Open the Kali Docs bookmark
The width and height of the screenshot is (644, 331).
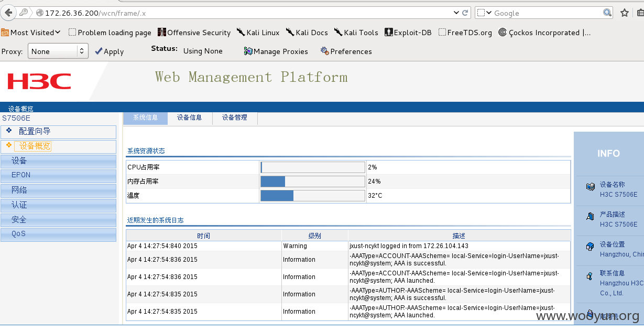307,33
